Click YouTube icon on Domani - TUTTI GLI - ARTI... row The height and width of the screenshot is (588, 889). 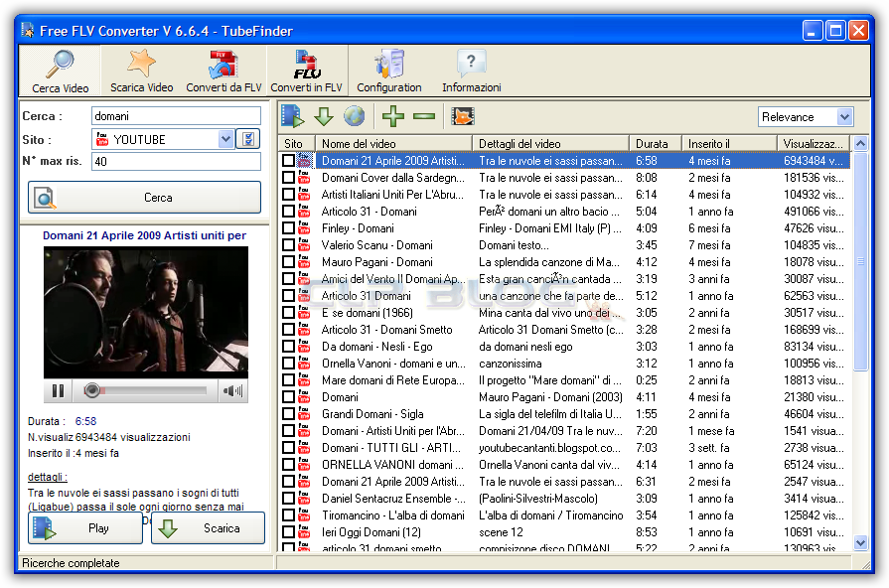click(304, 448)
